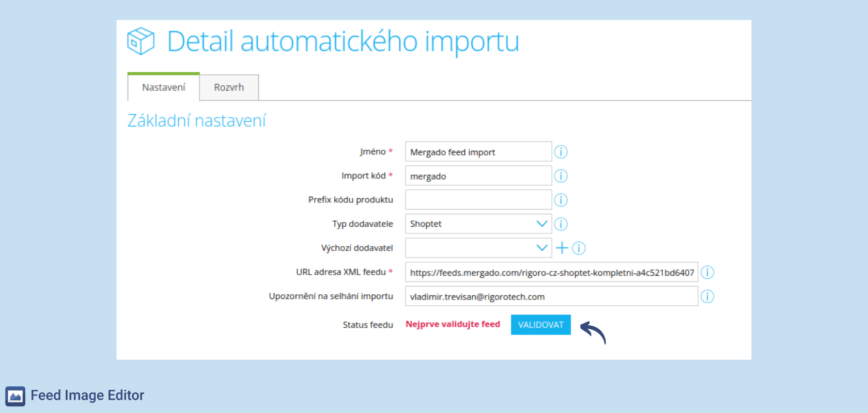868x413 pixels.
Task: Click the empty Prefix kódu produktu field
Action: (x=478, y=200)
